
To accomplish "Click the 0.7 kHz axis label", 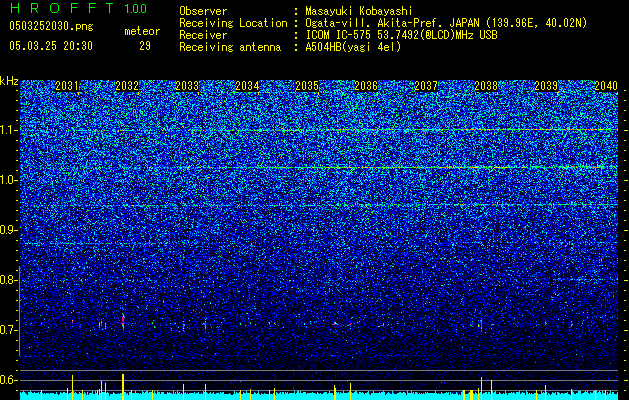I will click(9, 330).
